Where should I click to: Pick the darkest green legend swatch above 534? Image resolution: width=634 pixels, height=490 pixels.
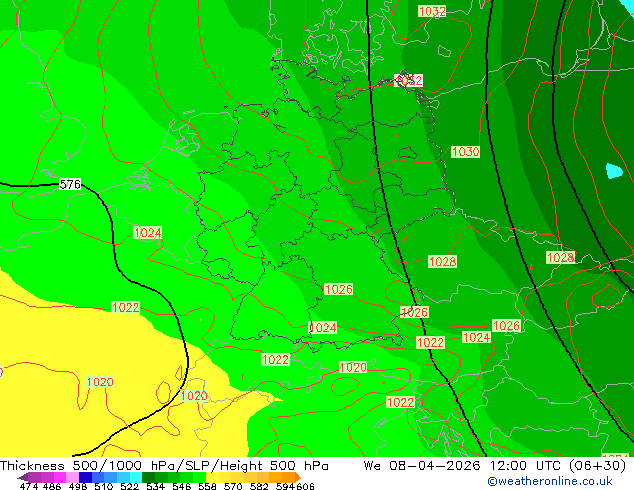(148, 477)
